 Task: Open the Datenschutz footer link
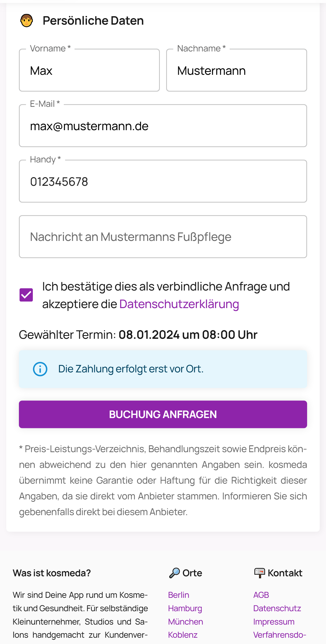(x=277, y=608)
